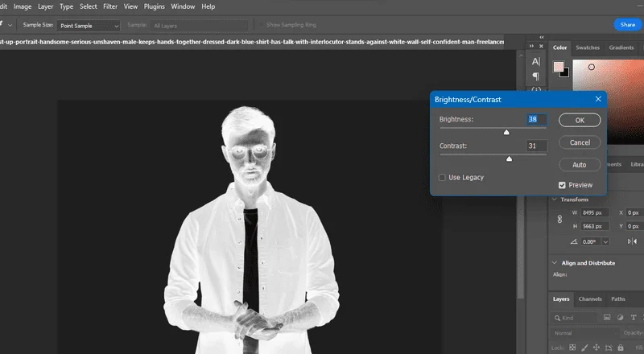The width and height of the screenshot is (644, 354).
Task: Open the Help menu
Action: pyautogui.click(x=208, y=6)
